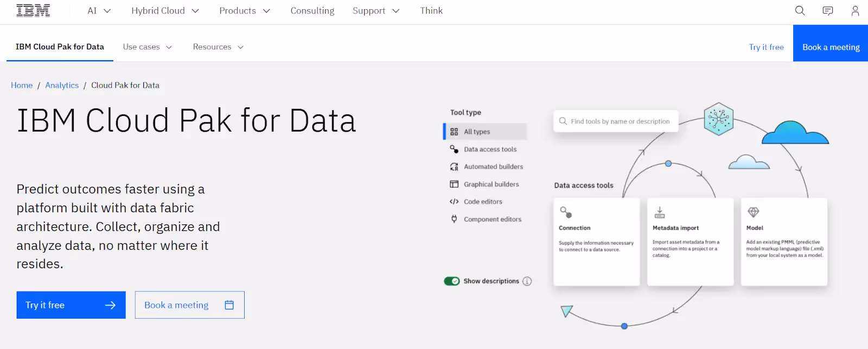This screenshot has height=349, width=868.
Task: Click the blue Try it free hero button
Action: pos(71,305)
